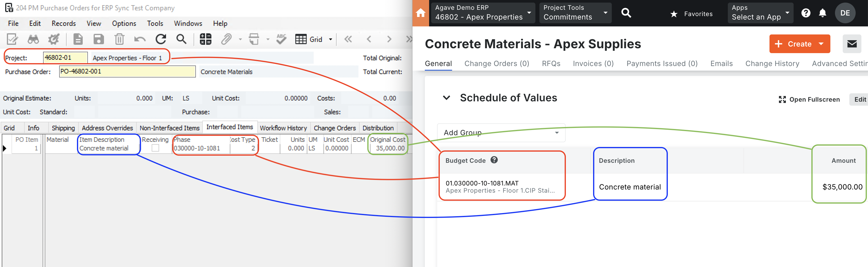Click the edit record checkmark icon in toolbar
The image size is (868, 267).
[12, 39]
